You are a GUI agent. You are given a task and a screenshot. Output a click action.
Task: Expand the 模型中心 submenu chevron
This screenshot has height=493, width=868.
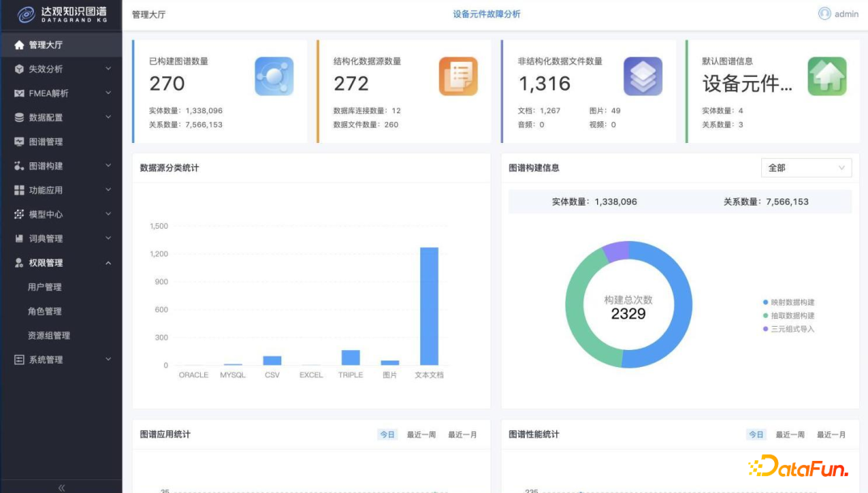pos(108,214)
